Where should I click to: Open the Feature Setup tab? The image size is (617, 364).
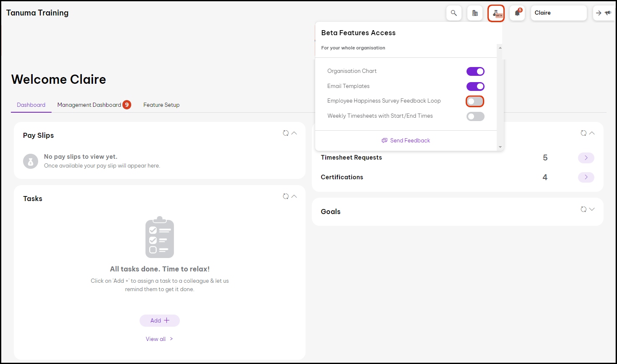(161, 105)
